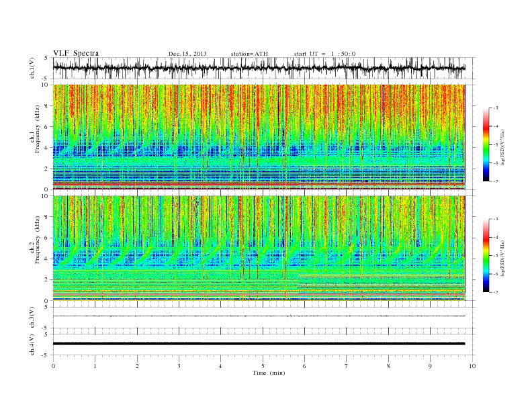Click the "4" tick on the time axis
Screen dimensions: 532x411
(220, 366)
